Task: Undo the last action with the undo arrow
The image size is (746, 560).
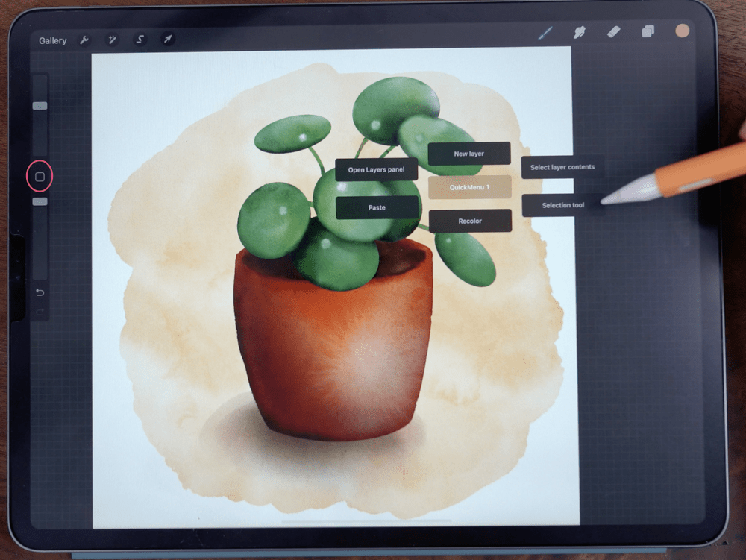Action: pyautogui.click(x=40, y=293)
